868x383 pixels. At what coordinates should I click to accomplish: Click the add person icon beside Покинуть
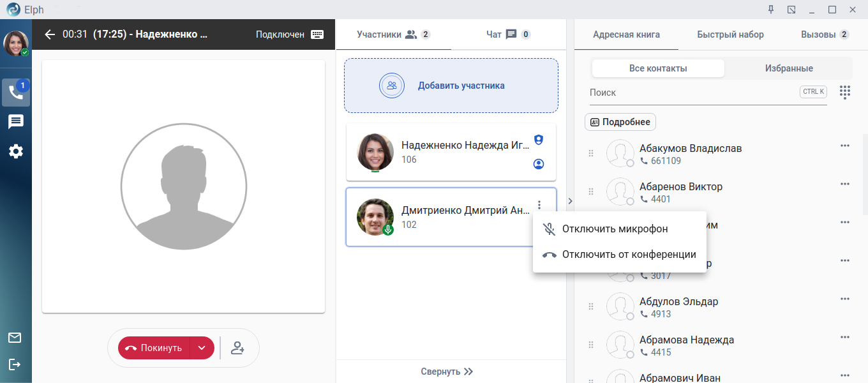[237, 348]
